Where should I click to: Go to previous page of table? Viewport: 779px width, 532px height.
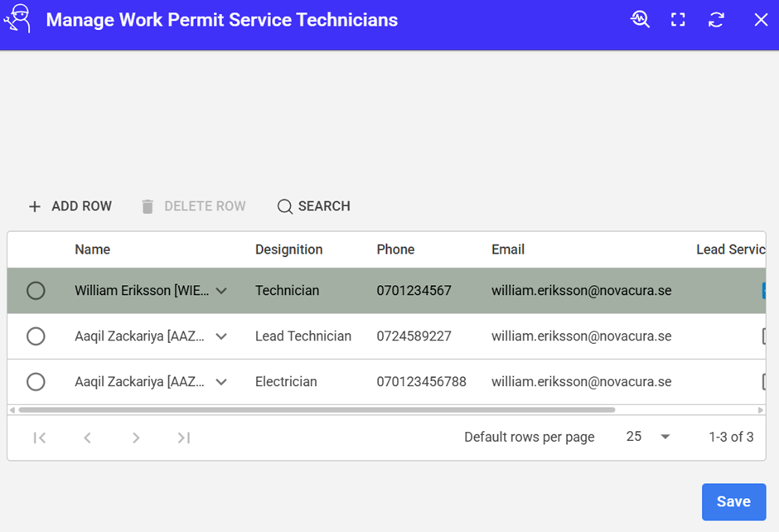point(87,438)
